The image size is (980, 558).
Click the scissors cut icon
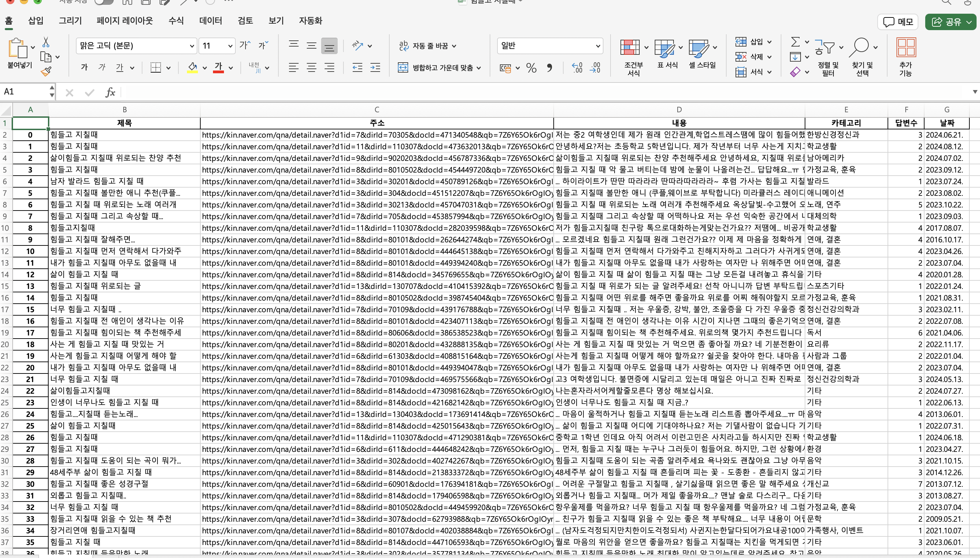point(46,42)
